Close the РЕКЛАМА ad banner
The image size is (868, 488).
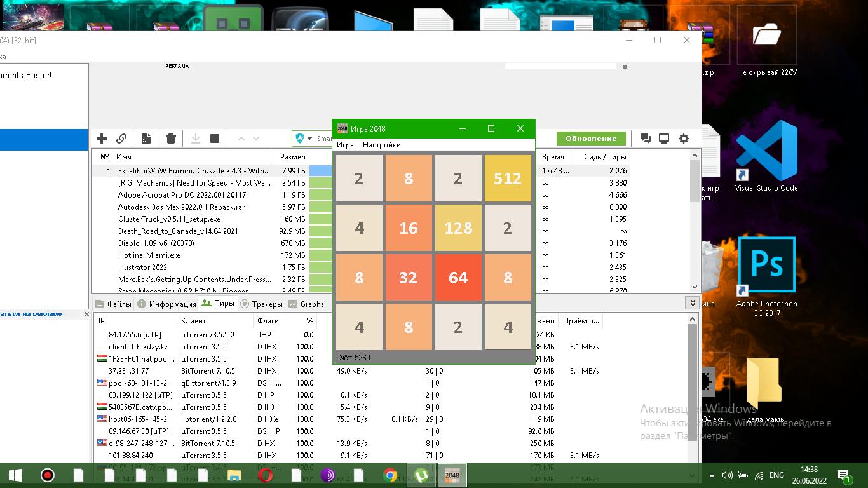625,67
